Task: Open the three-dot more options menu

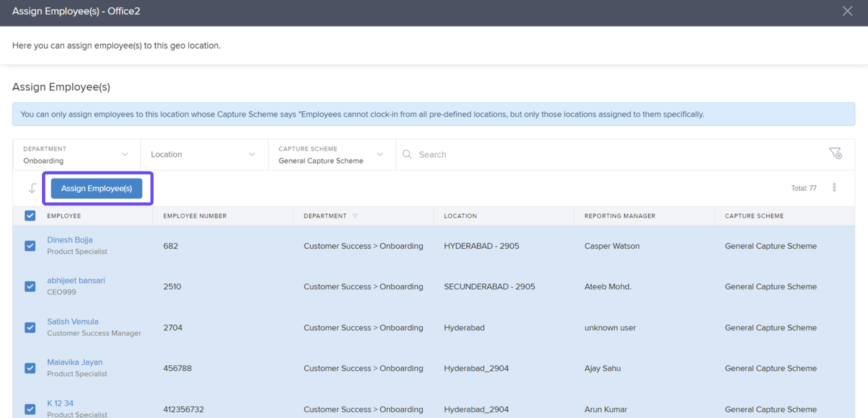Action: point(834,188)
